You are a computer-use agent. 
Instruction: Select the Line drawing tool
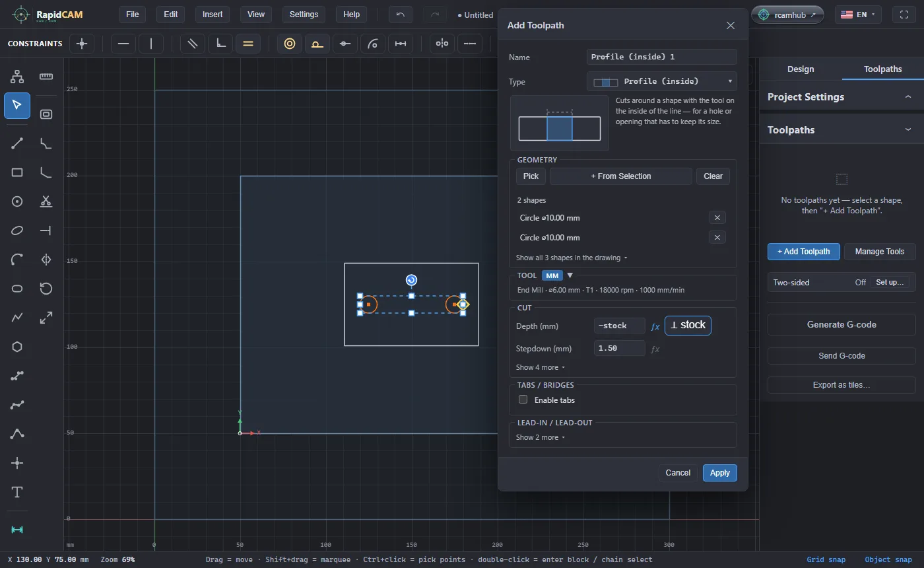(x=17, y=143)
